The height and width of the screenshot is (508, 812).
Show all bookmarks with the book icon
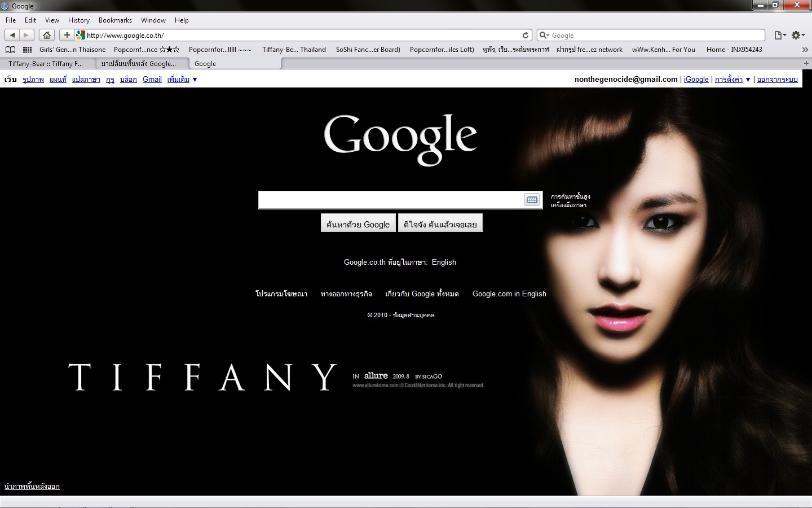pos(10,50)
